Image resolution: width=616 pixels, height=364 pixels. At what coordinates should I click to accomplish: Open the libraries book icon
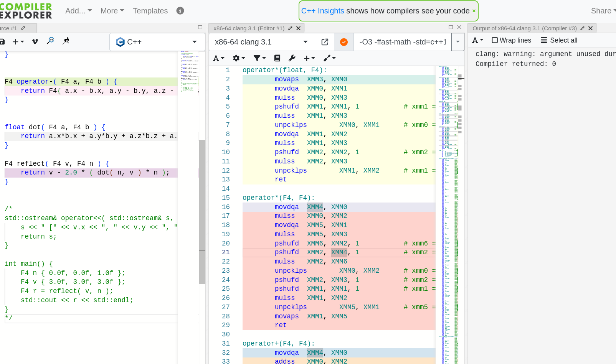tap(277, 58)
